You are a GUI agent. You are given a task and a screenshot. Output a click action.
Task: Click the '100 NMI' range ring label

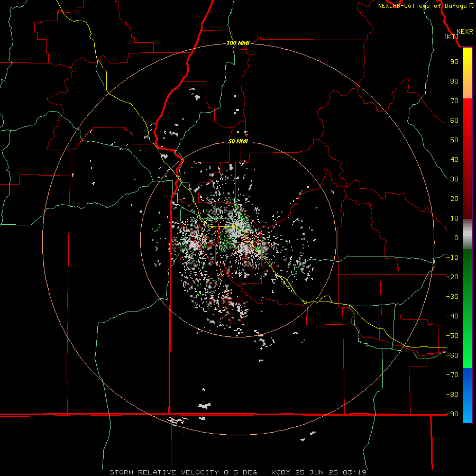[238, 43]
